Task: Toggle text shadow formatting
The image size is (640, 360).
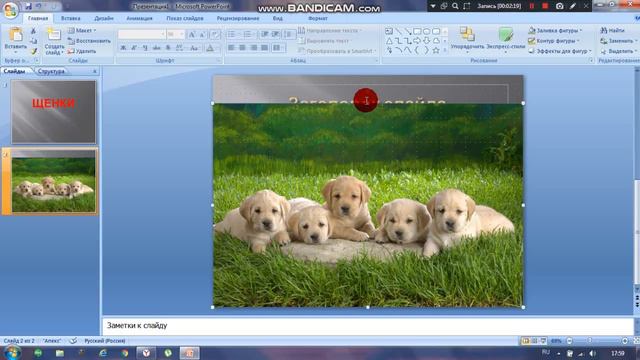Action: (168, 48)
